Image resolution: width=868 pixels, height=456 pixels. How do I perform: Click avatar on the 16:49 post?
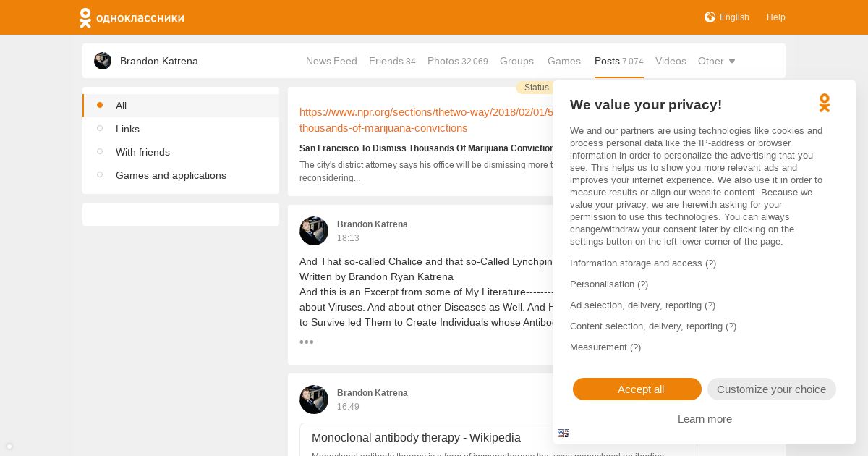[x=314, y=400]
